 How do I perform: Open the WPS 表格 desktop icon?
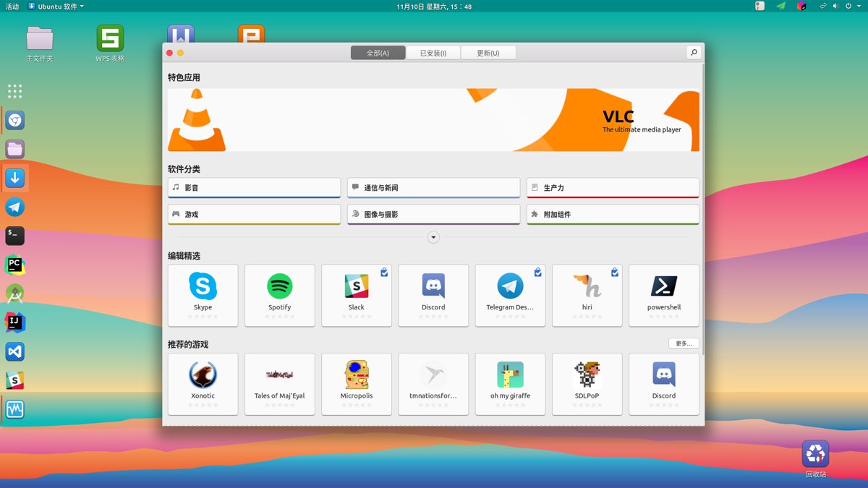110,43
